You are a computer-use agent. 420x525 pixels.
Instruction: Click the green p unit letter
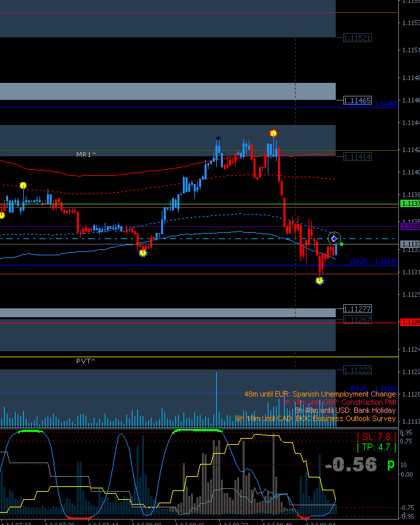coord(391,465)
